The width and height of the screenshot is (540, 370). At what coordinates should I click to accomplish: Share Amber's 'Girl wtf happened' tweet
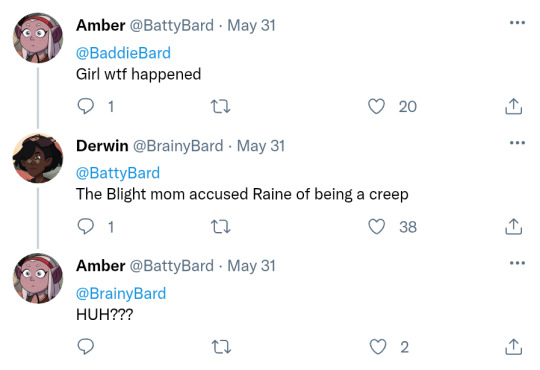click(513, 106)
